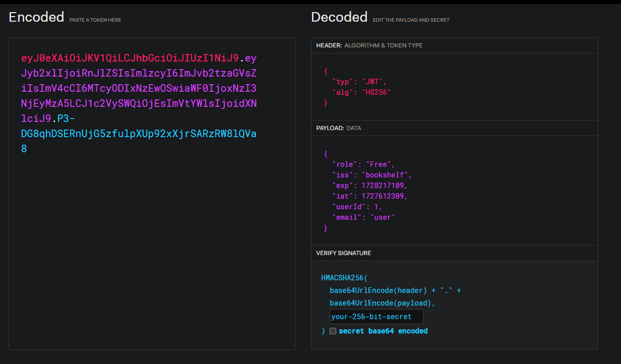Click the your-256-bit-secret input field

pos(377,317)
